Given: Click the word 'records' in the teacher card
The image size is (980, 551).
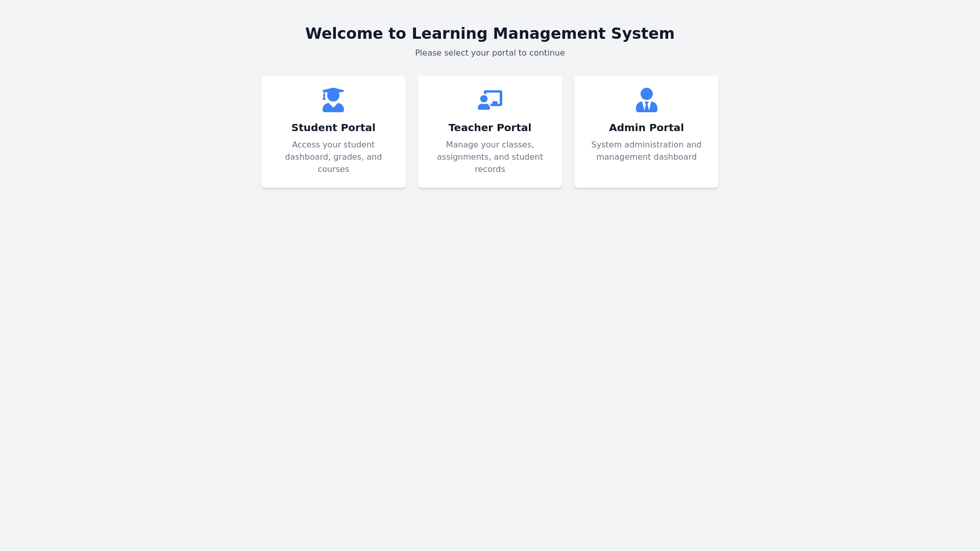Looking at the screenshot, I should [490, 169].
